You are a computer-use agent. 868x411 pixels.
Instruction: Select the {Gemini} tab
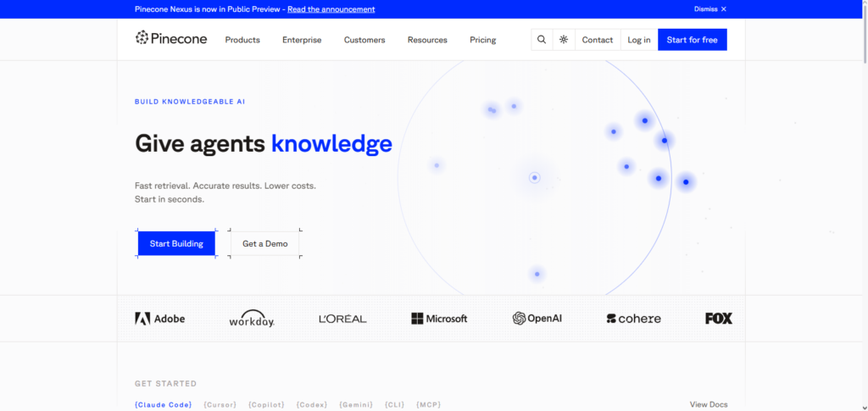[356, 405]
